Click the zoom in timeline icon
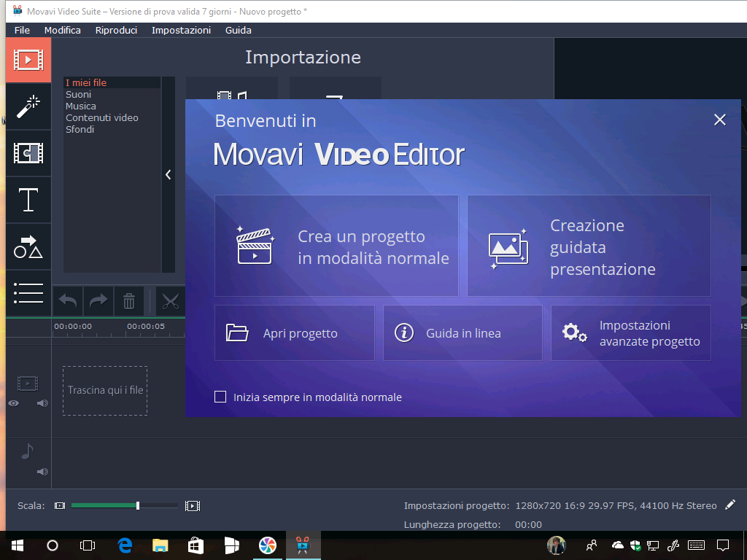 click(193, 506)
